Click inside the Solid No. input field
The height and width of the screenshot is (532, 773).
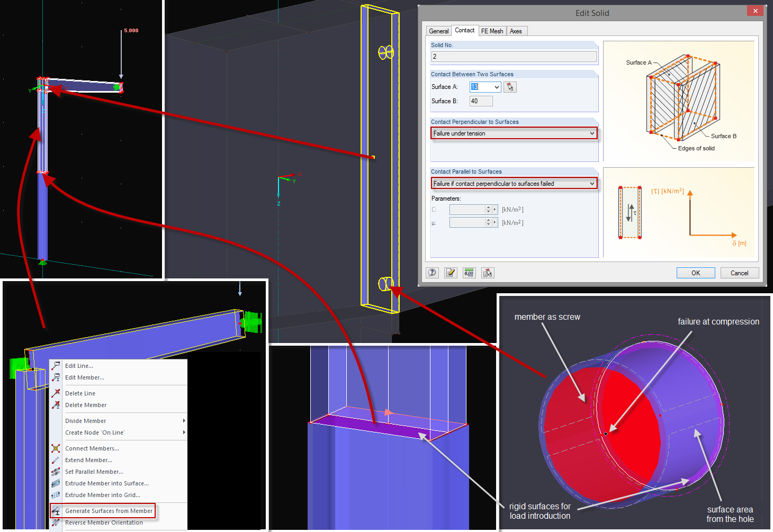tap(513, 56)
